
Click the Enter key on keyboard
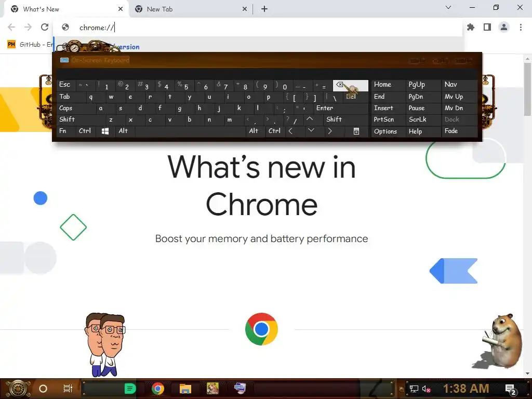click(x=341, y=108)
